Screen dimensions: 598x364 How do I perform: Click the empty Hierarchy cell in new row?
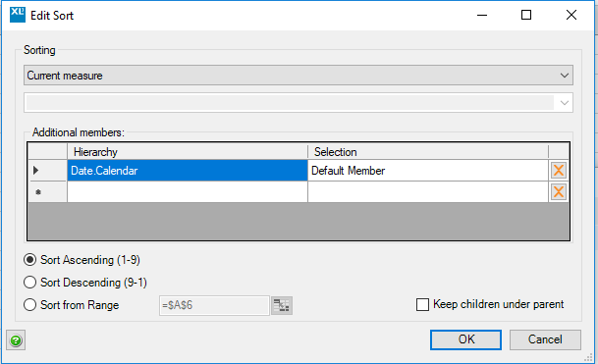[188, 191]
